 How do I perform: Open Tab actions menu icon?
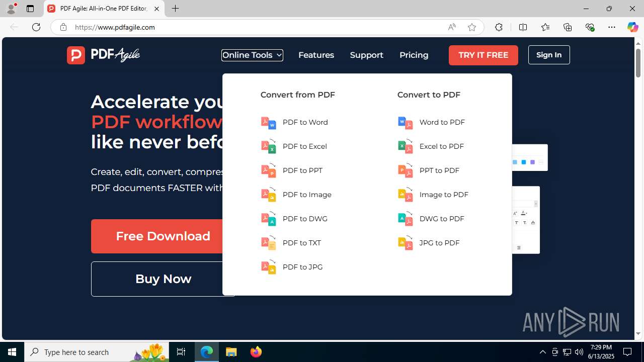pyautogui.click(x=30, y=9)
